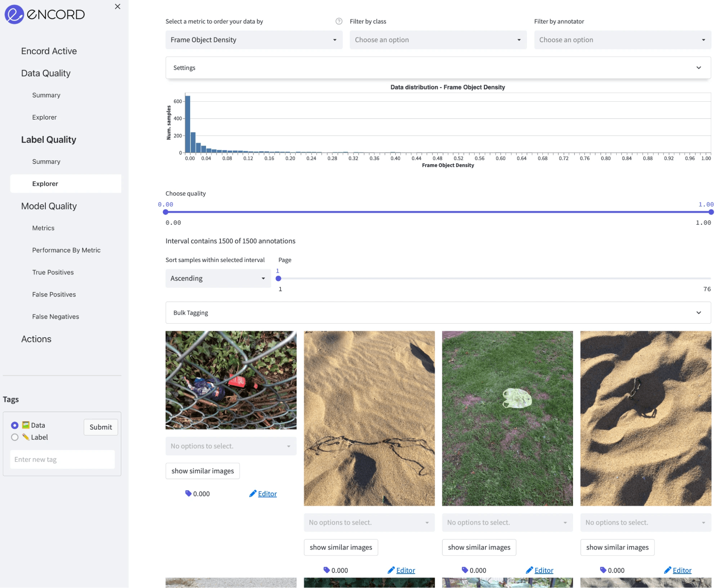Open the Frame Object Density metric dropdown
Screen dimensions: 720x588
pos(254,40)
